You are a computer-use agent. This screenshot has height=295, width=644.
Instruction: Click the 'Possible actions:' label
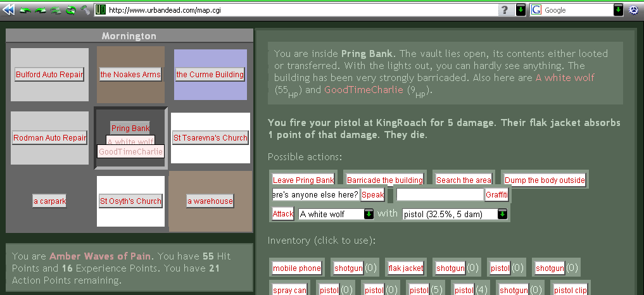305,157
